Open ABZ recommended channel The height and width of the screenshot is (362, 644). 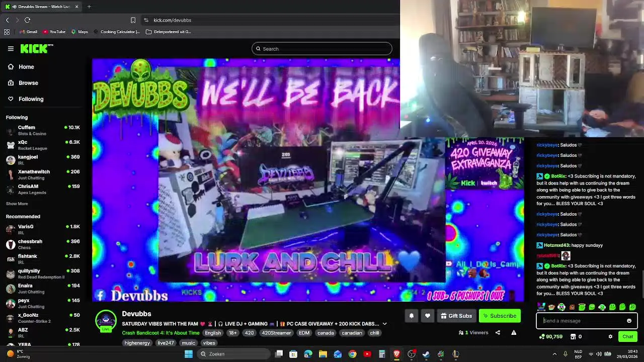pos(43,333)
